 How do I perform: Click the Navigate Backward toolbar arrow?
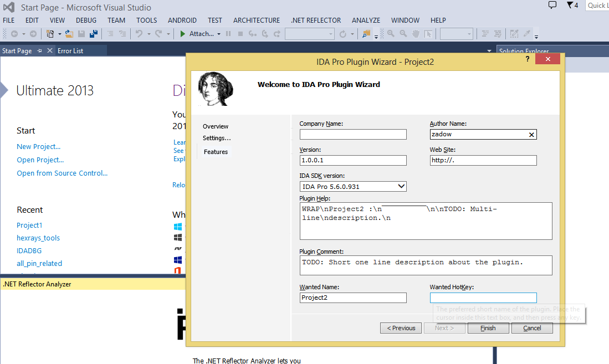(14, 34)
